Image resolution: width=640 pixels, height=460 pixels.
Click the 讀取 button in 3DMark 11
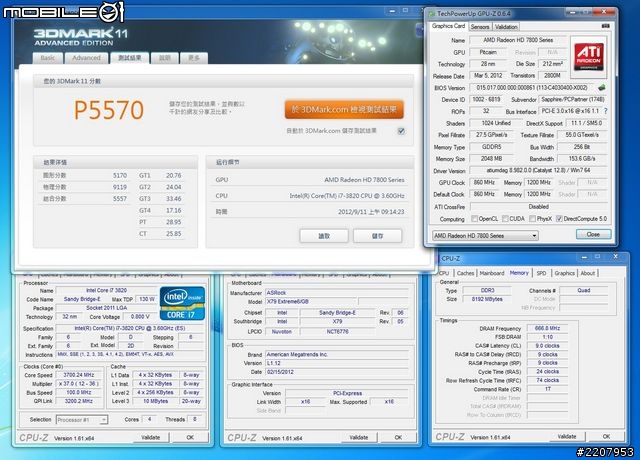click(x=324, y=236)
